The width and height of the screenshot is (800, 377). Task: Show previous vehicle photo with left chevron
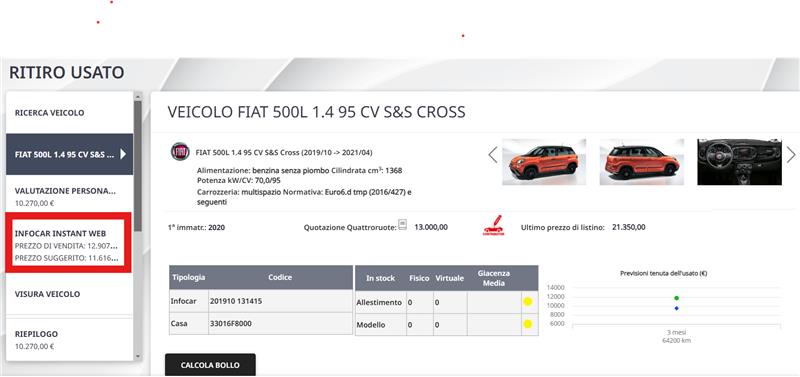tap(492, 155)
